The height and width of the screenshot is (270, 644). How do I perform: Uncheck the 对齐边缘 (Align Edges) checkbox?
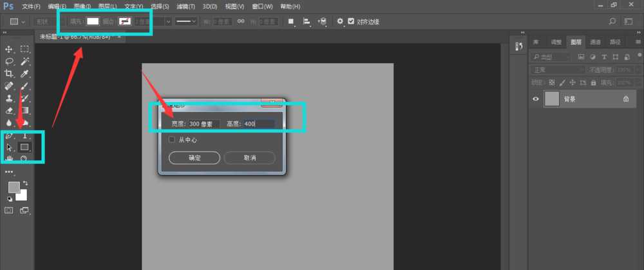(351, 21)
